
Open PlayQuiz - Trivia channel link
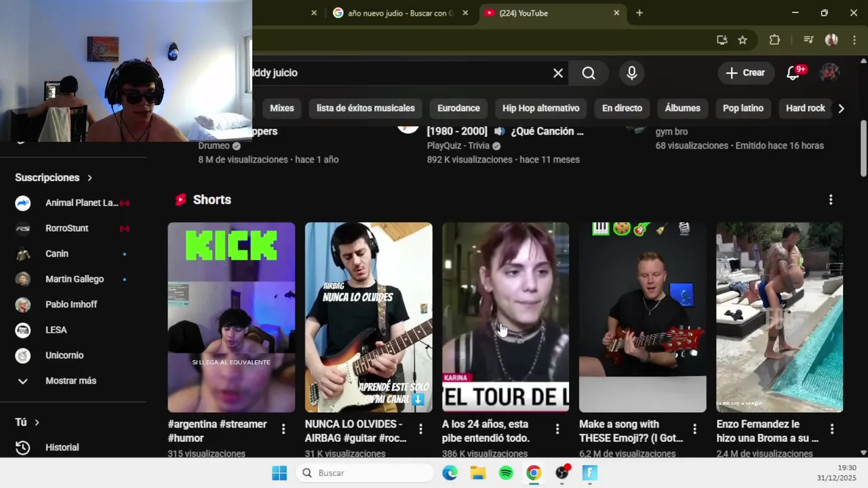[x=459, y=146]
